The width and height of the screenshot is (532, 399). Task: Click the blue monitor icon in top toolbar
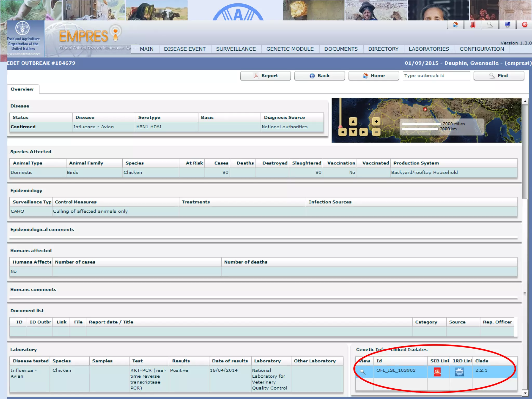tap(507, 25)
